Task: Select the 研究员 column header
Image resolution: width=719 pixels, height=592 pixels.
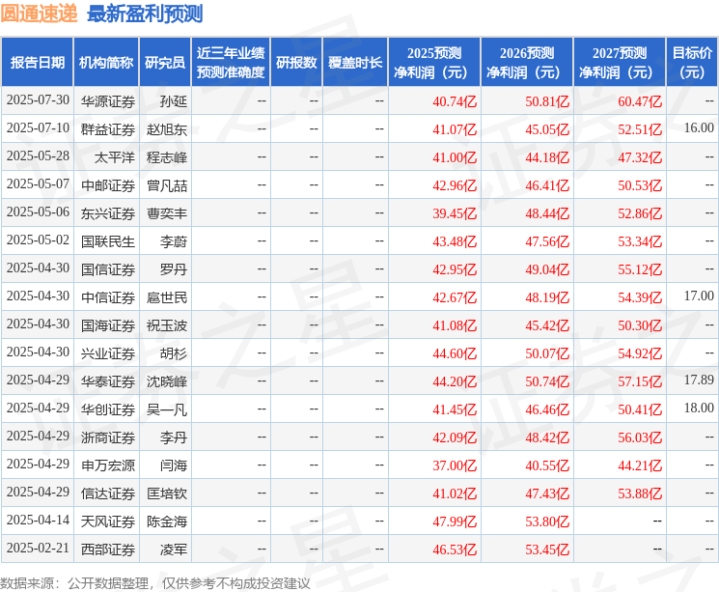Action: pyautogui.click(x=165, y=62)
